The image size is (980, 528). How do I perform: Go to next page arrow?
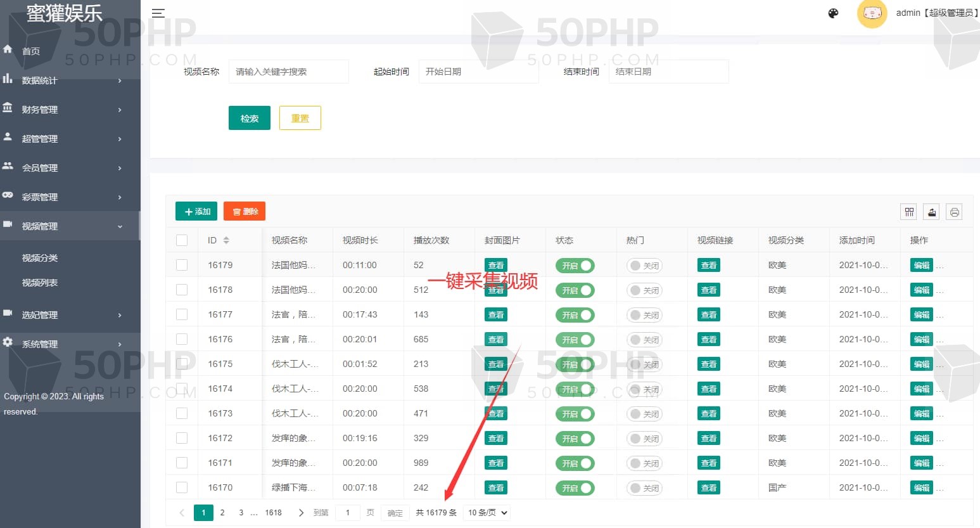coord(301,513)
